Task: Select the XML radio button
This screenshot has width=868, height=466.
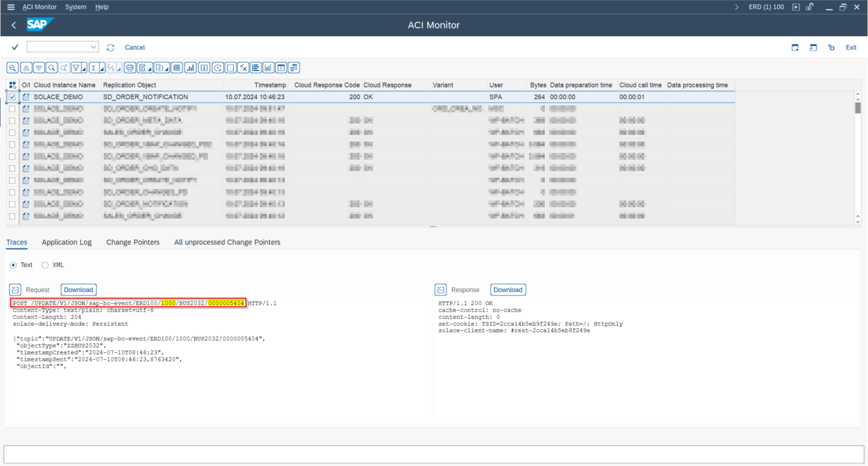Action: point(45,265)
